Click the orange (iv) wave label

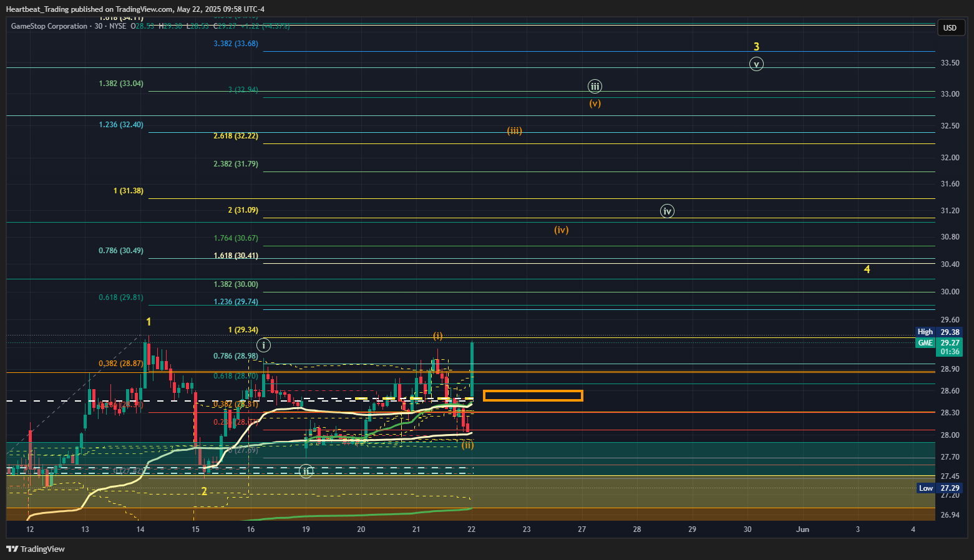pos(562,230)
